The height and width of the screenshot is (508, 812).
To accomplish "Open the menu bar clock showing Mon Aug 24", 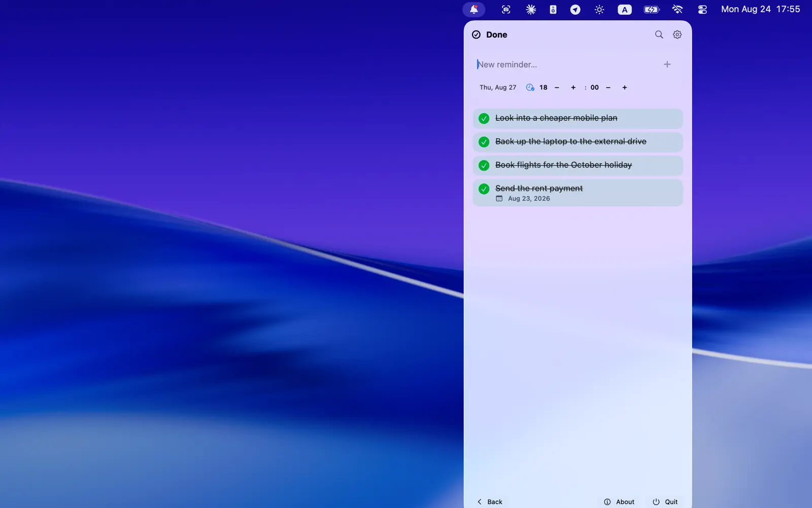I will coord(760,9).
